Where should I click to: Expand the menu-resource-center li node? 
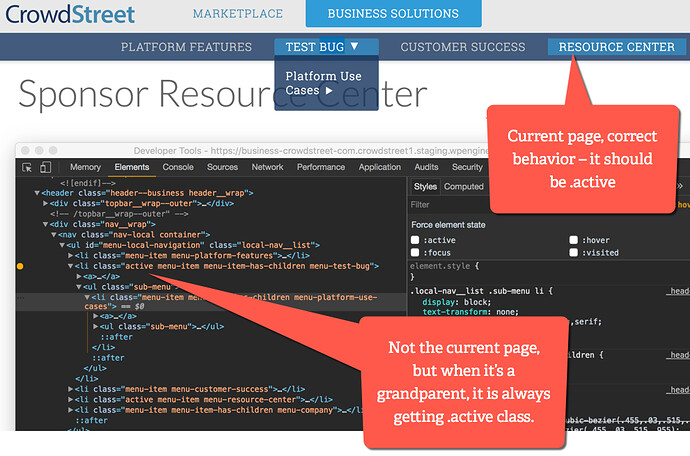click(70, 400)
